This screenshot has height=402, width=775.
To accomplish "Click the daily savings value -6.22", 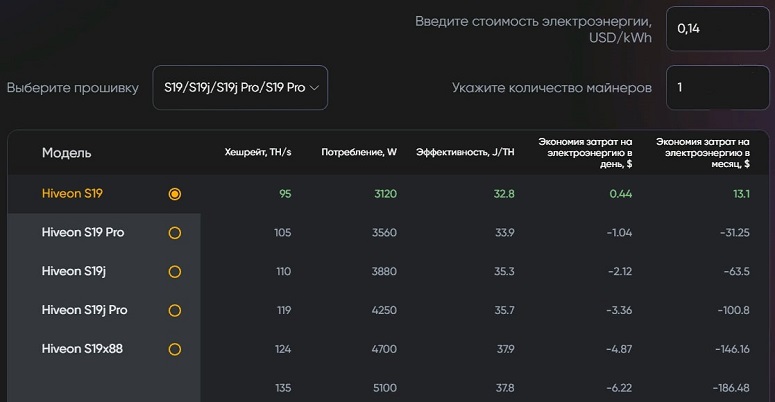I will click(619, 388).
